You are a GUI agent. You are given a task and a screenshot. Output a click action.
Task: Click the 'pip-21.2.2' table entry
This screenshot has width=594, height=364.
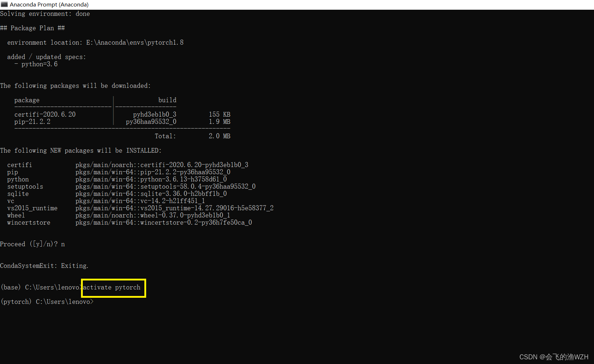pos(32,122)
